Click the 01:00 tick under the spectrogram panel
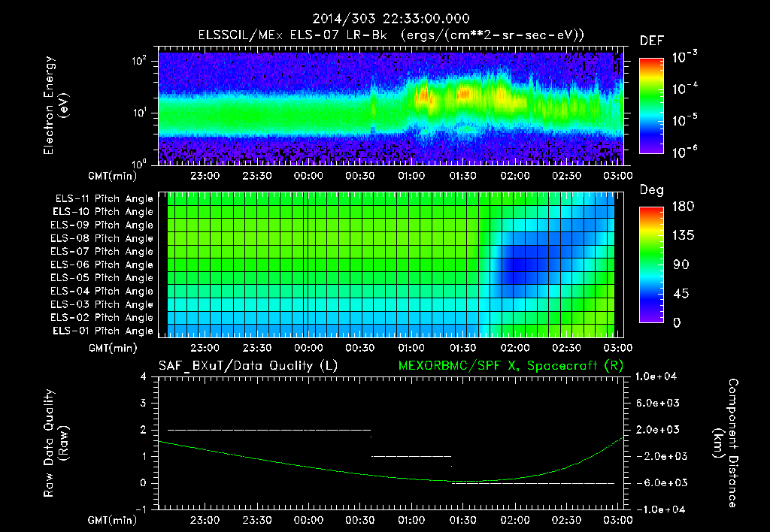Viewport: 770px width, 532px height. pos(411,176)
